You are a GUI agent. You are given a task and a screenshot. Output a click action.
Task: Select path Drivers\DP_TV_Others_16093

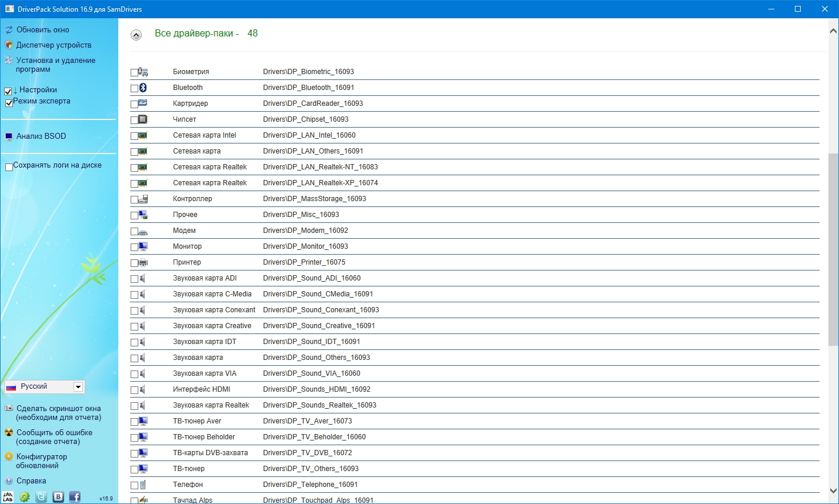tap(311, 469)
